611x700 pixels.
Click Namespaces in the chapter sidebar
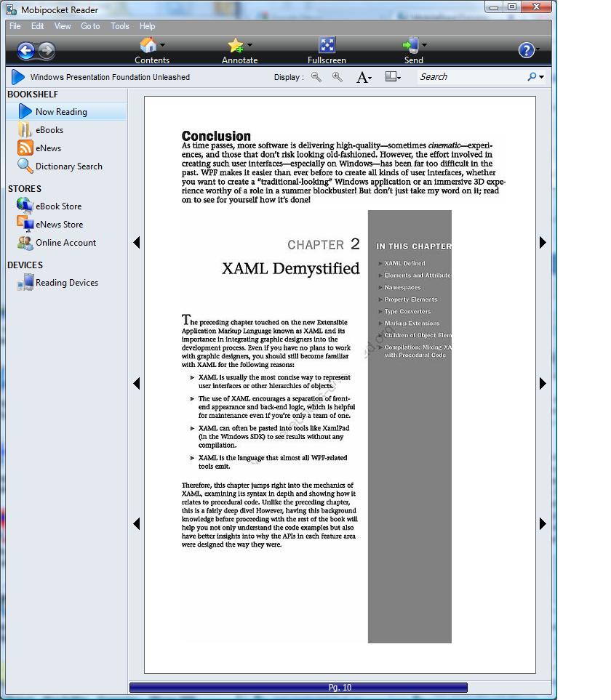click(x=402, y=288)
